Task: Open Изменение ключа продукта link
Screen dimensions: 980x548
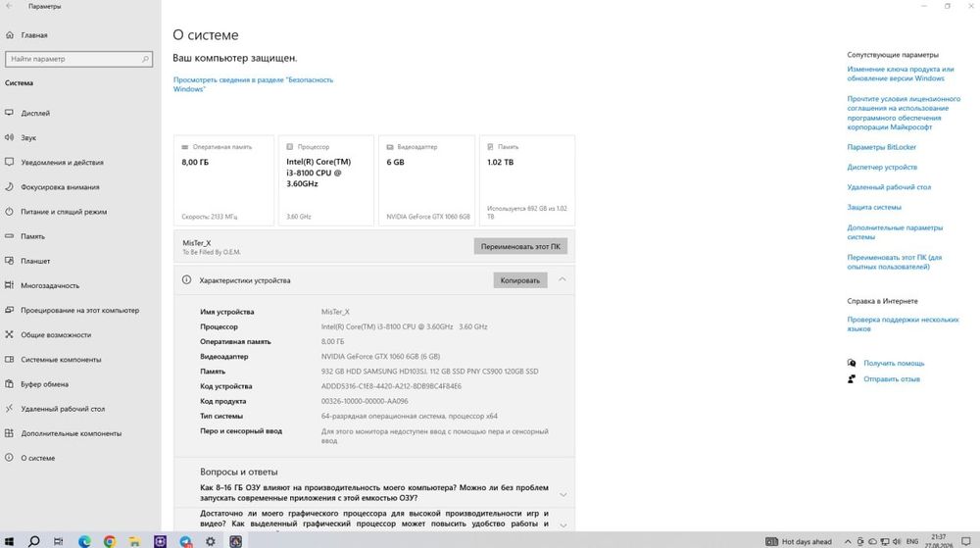Action: pyautogui.click(x=900, y=74)
